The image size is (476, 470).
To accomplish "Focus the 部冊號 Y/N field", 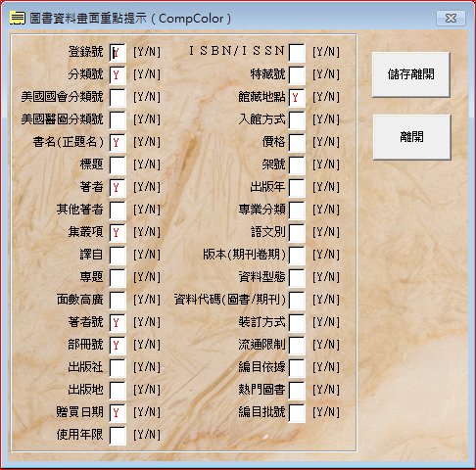I will pos(118,346).
